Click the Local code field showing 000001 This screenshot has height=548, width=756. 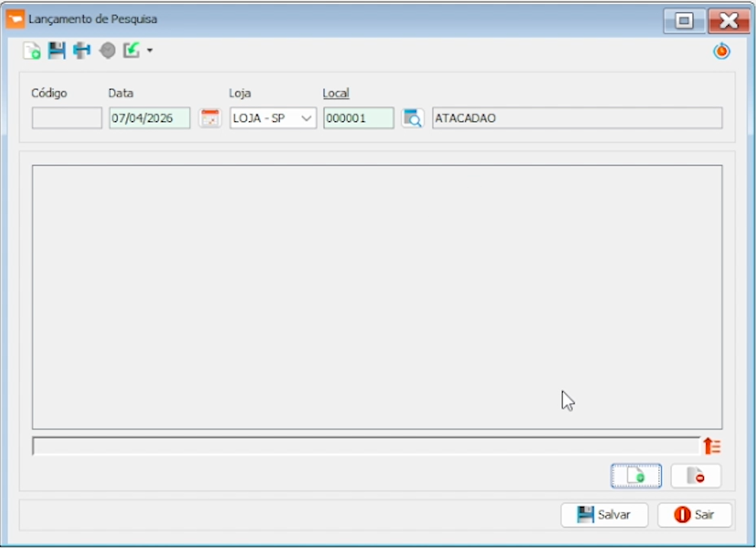pyautogui.click(x=358, y=118)
